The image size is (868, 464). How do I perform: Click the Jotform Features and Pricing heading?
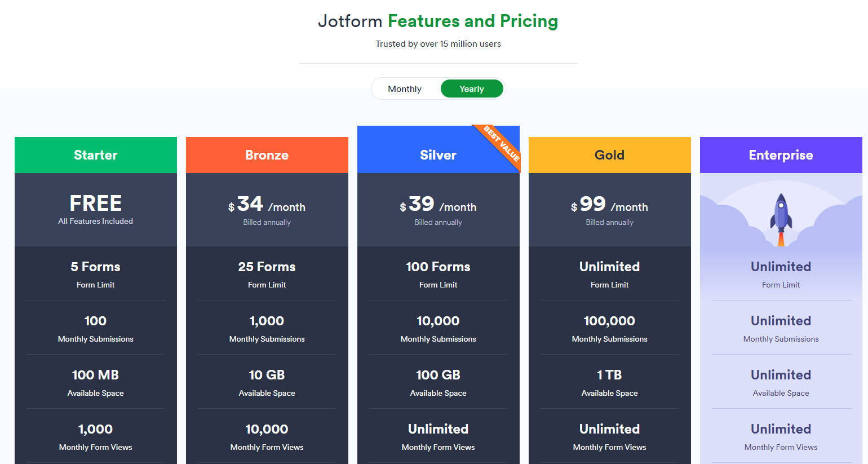click(438, 21)
